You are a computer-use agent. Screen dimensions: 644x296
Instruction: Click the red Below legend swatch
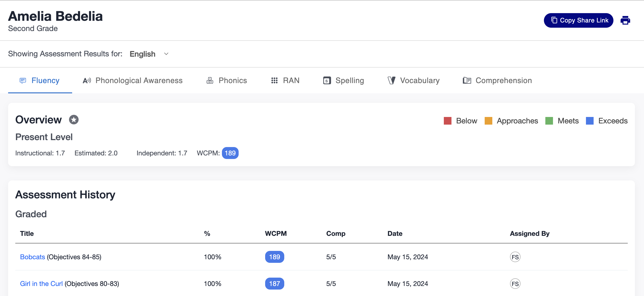point(447,121)
